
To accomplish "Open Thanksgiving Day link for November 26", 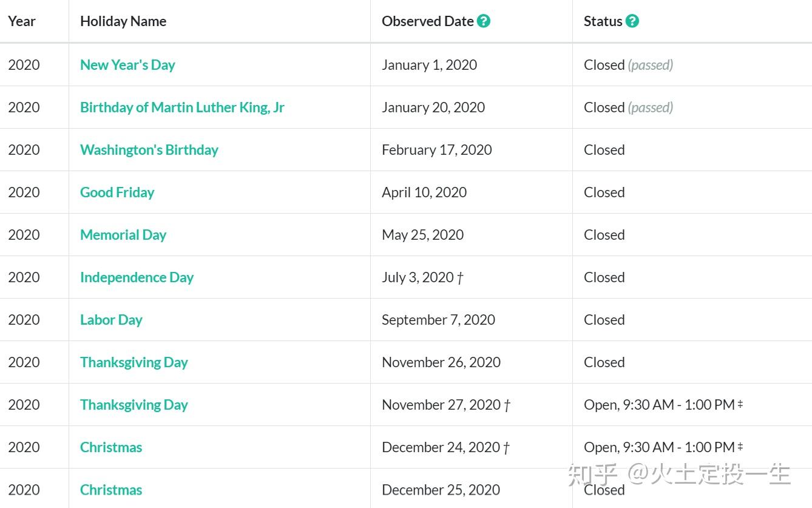I will (134, 362).
